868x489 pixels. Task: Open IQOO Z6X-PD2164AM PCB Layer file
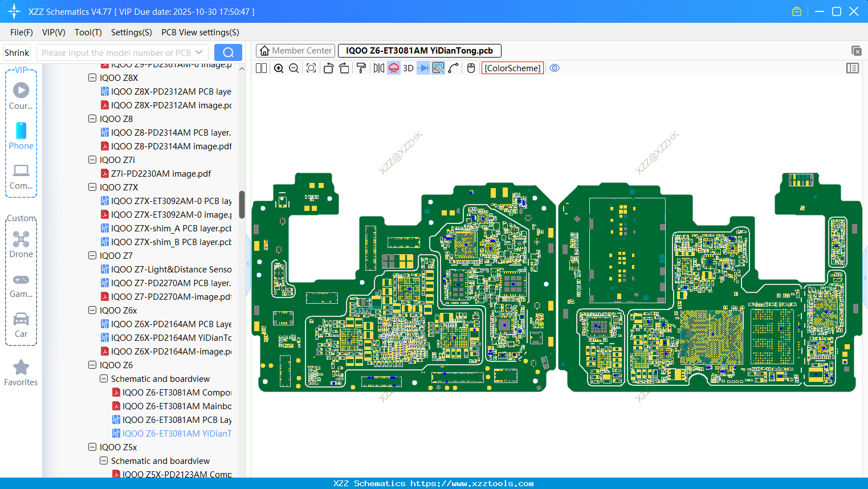[x=166, y=324]
